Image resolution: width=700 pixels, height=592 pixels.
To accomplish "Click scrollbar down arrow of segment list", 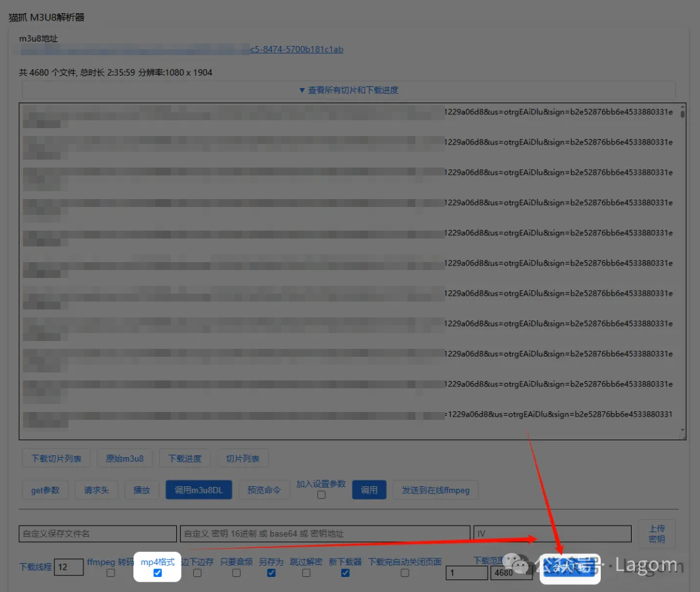I will [x=682, y=430].
